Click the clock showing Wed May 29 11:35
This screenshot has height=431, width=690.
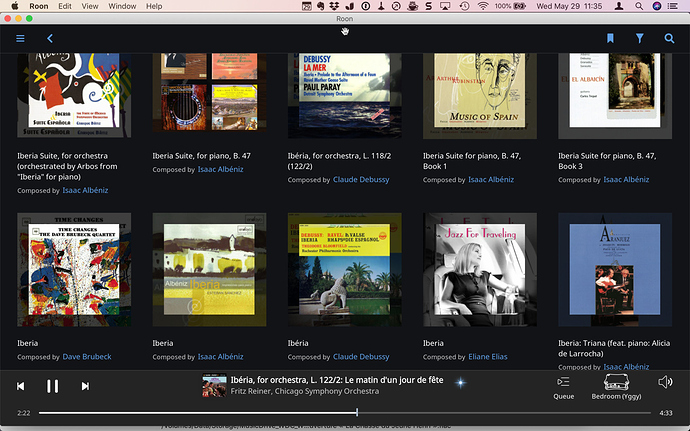coord(569,6)
